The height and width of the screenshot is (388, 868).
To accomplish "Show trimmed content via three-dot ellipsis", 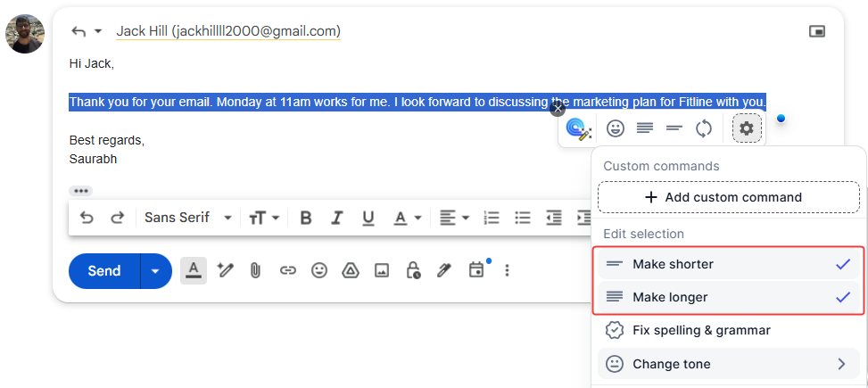I will (x=81, y=191).
